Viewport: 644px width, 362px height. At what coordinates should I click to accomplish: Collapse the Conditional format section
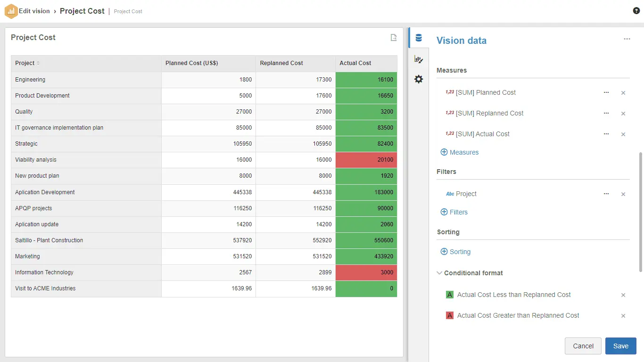[439, 272]
